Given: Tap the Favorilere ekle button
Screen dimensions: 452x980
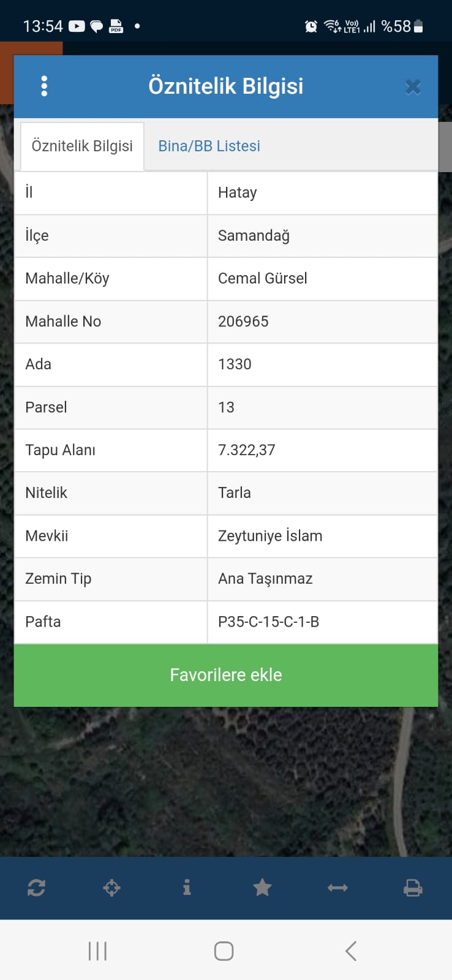Looking at the screenshot, I should pyautogui.click(x=226, y=675).
